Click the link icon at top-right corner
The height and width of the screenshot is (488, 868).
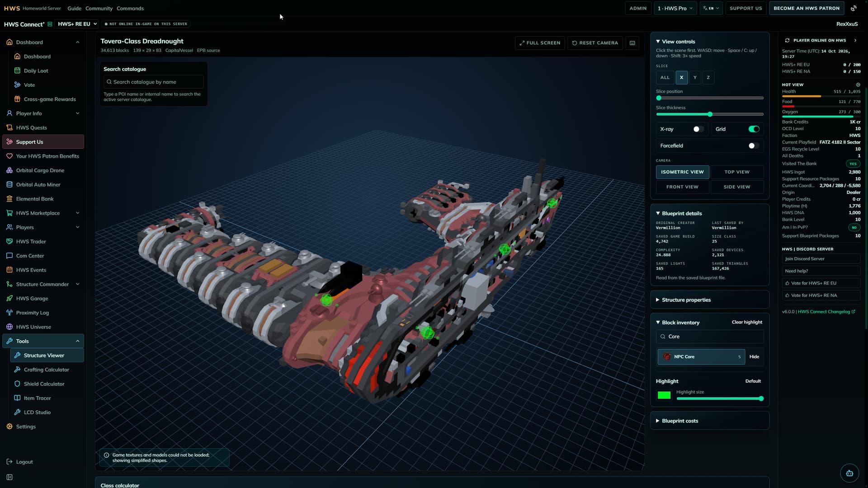pos(854,8)
